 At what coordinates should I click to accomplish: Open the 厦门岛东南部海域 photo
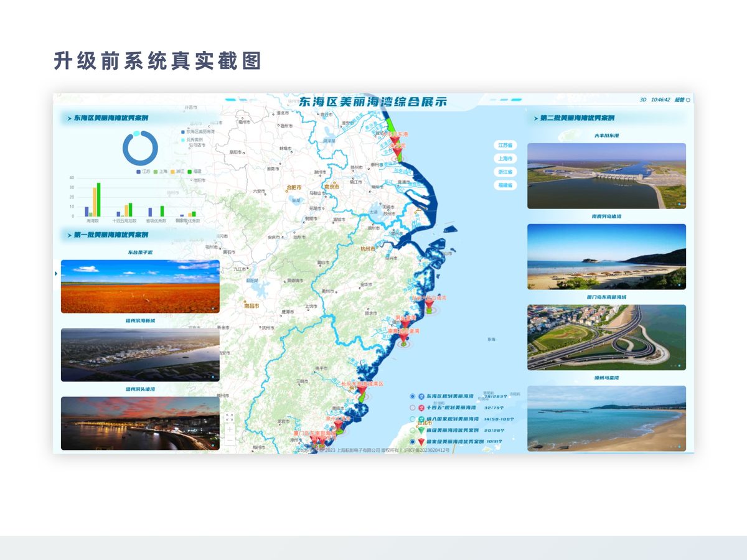pos(606,337)
